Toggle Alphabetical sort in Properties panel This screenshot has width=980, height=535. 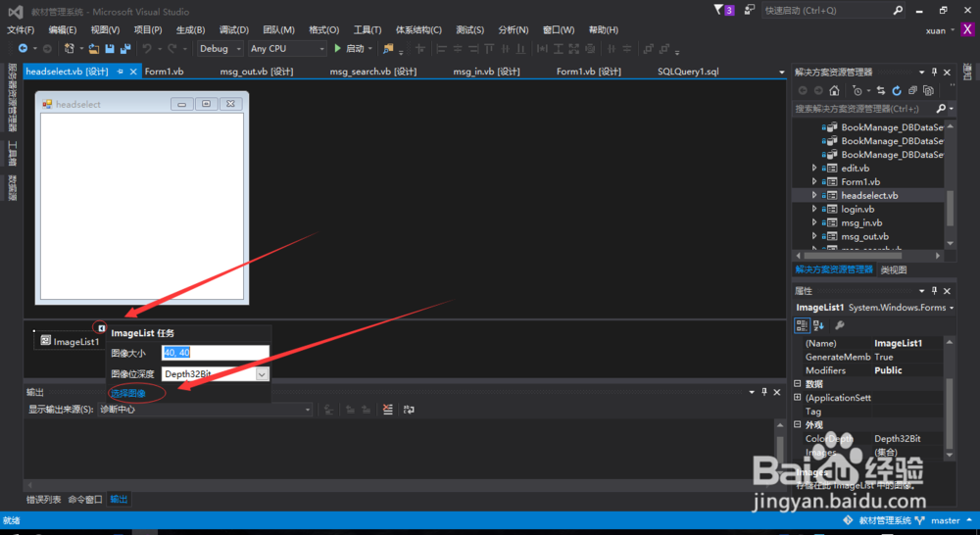tap(818, 325)
